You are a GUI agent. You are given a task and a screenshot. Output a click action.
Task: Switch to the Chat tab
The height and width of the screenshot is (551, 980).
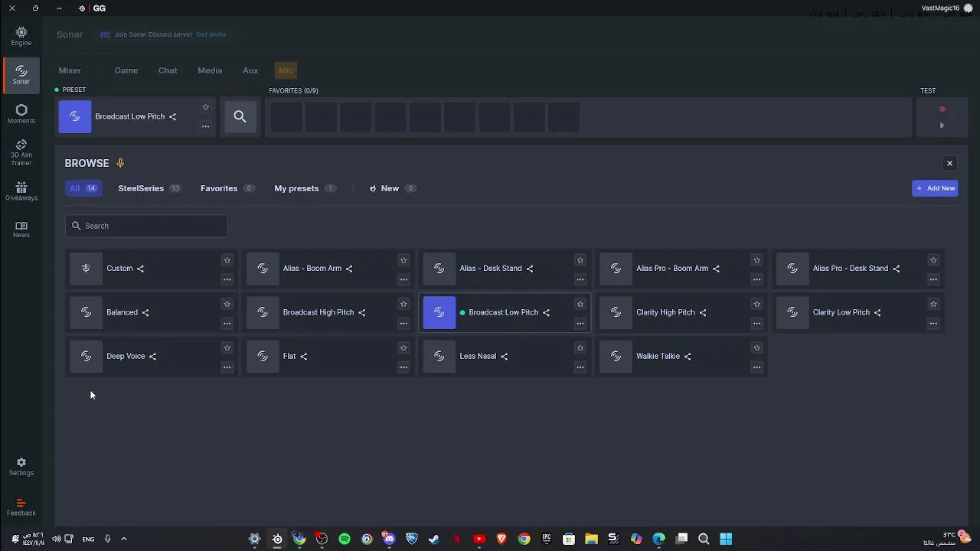168,70
